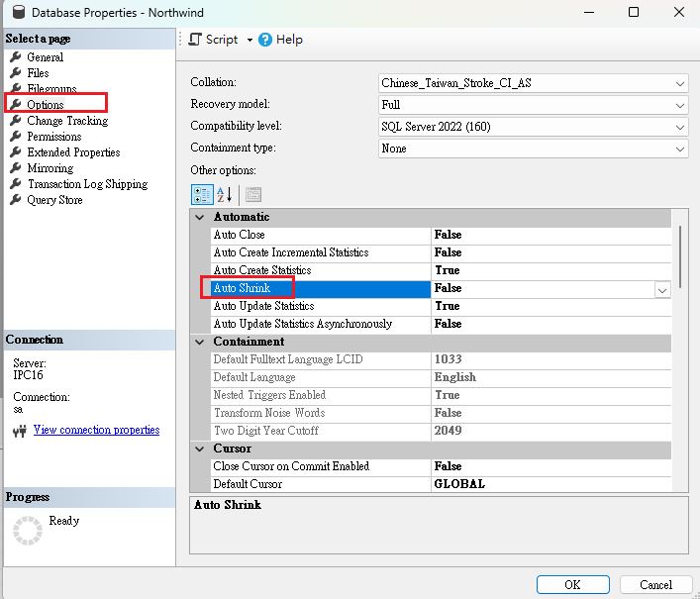Select the Files page
Image resolution: width=700 pixels, height=599 pixels.
38,73
